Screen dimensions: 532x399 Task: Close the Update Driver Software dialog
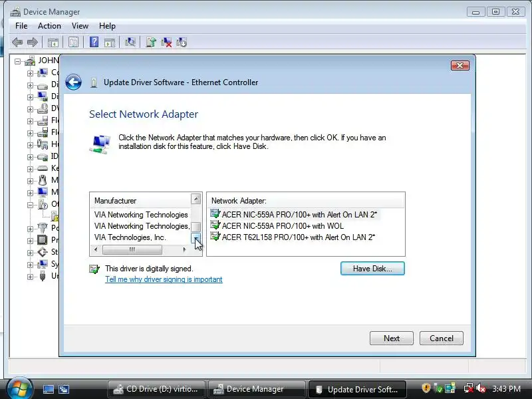pyautogui.click(x=460, y=65)
